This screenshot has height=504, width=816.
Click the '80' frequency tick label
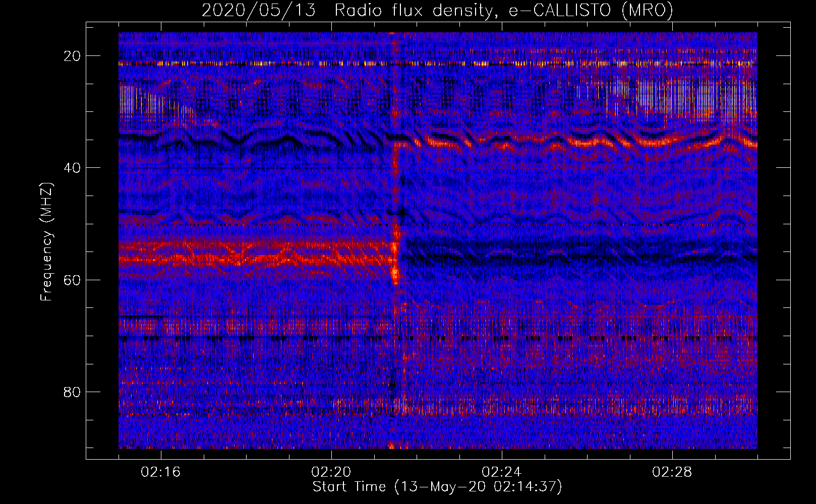click(73, 392)
